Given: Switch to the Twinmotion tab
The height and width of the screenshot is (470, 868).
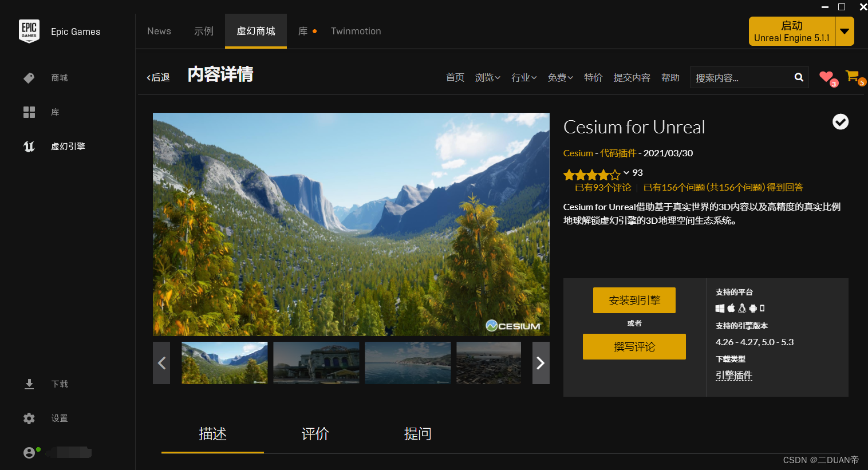Looking at the screenshot, I should coord(356,31).
